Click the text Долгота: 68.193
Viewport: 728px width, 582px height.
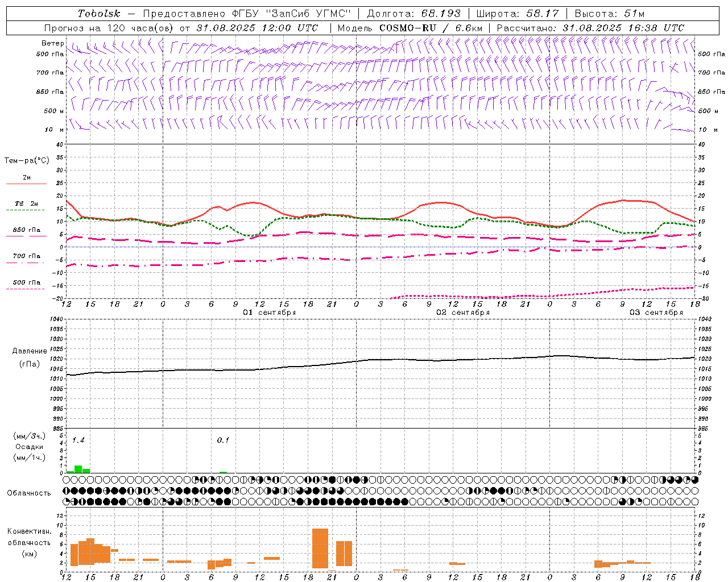click(414, 14)
